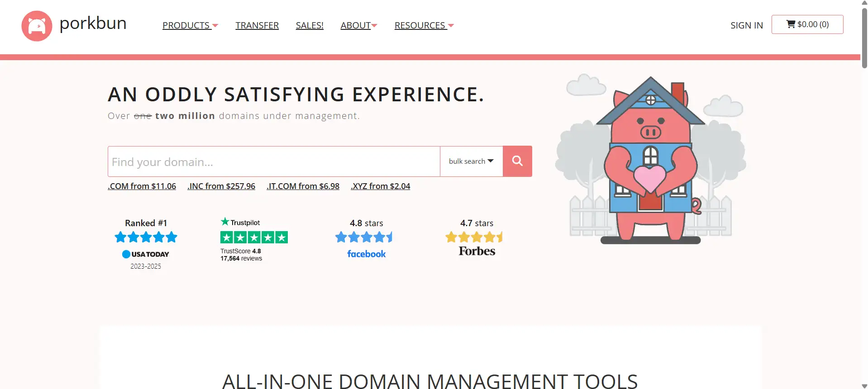This screenshot has width=868, height=389.
Task: Go to the TRANSFER page
Action: click(x=257, y=25)
